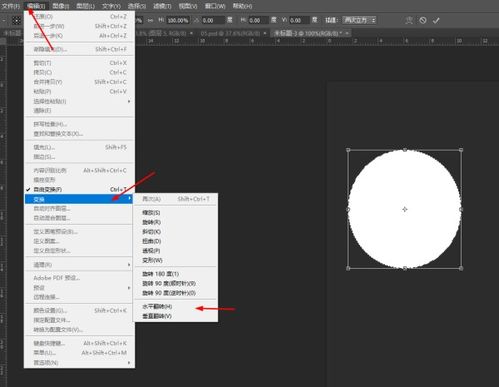Click the right-middle handle of the transform box
Screen dimensions: 499x387
[x=461, y=209]
